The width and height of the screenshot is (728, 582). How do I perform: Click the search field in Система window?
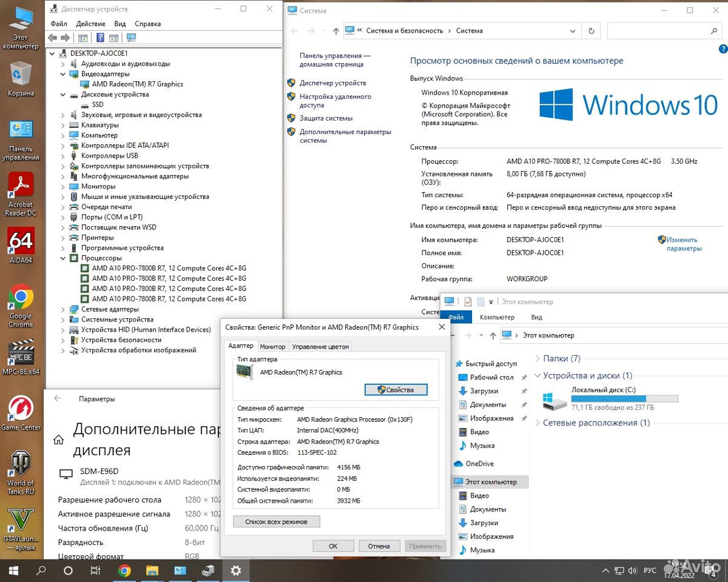click(x=666, y=30)
